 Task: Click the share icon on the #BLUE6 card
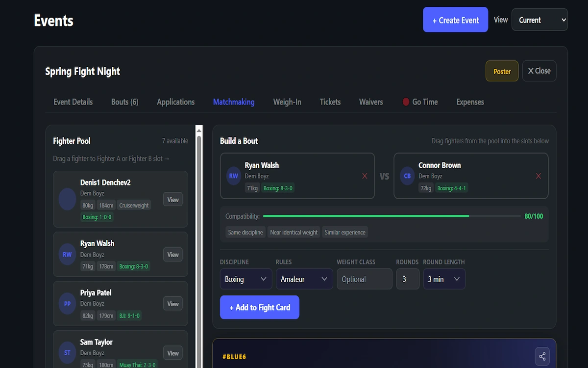click(x=542, y=356)
